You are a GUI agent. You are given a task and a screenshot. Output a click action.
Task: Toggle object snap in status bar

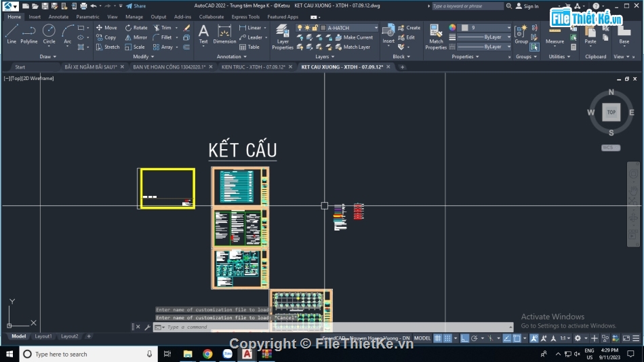[517, 338]
